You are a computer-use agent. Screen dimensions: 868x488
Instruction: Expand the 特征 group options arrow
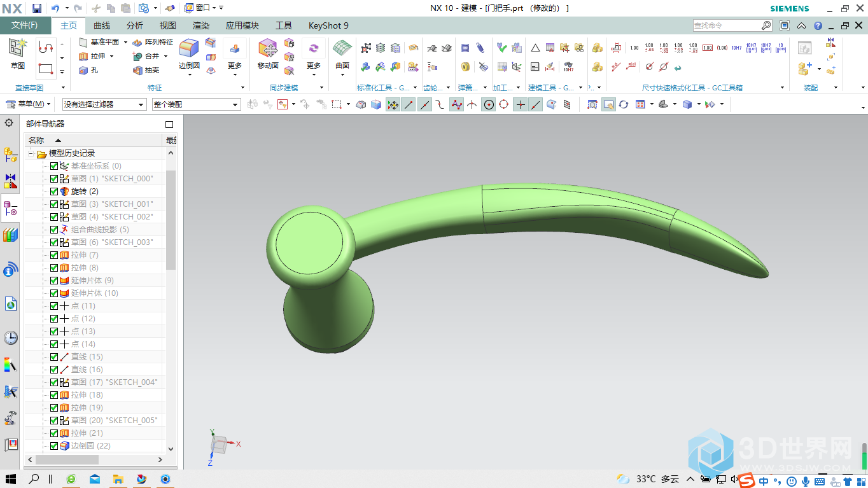pos(242,88)
